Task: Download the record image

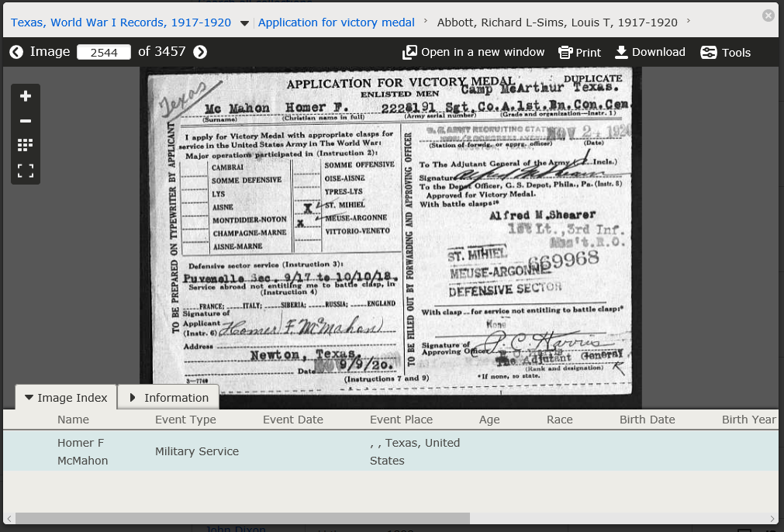Action: pyautogui.click(x=650, y=52)
